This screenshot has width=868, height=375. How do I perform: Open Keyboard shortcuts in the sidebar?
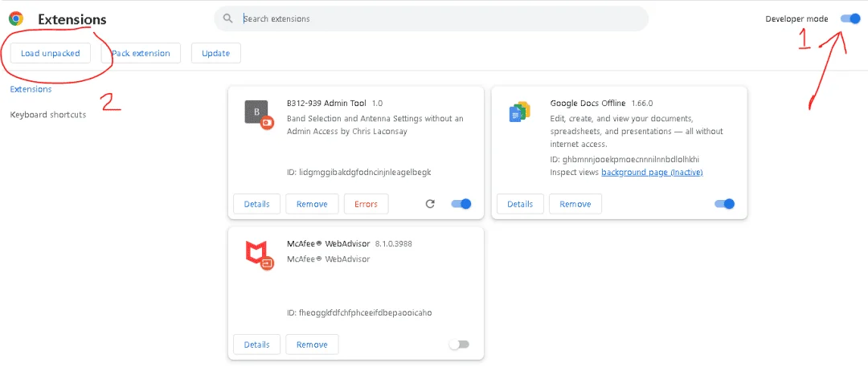[48, 115]
